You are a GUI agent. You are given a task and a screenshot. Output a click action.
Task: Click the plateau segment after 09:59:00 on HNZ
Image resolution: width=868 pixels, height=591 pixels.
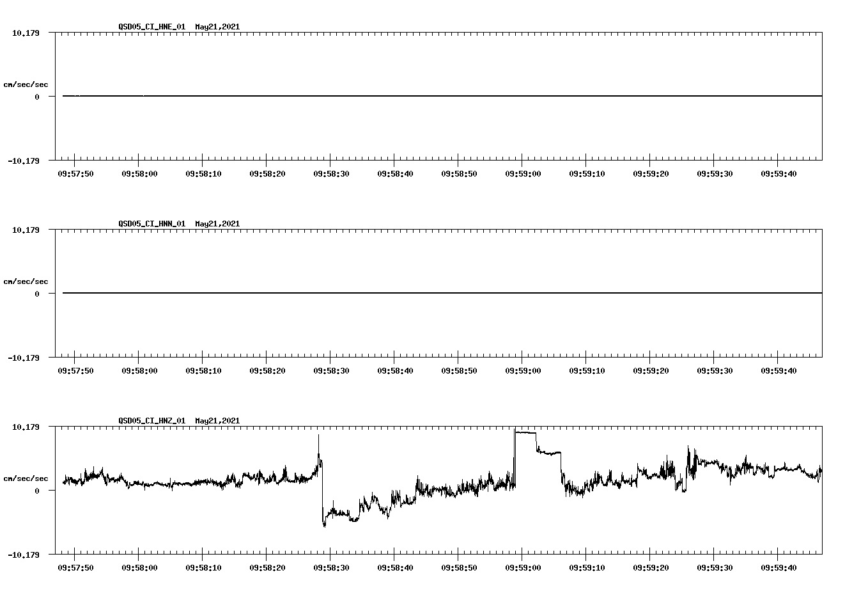527,434
